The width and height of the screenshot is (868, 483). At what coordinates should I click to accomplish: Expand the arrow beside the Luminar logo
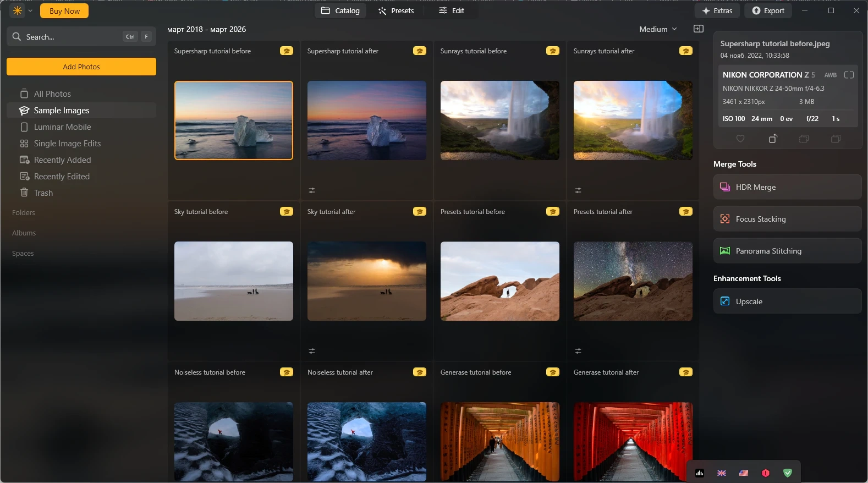coord(30,10)
